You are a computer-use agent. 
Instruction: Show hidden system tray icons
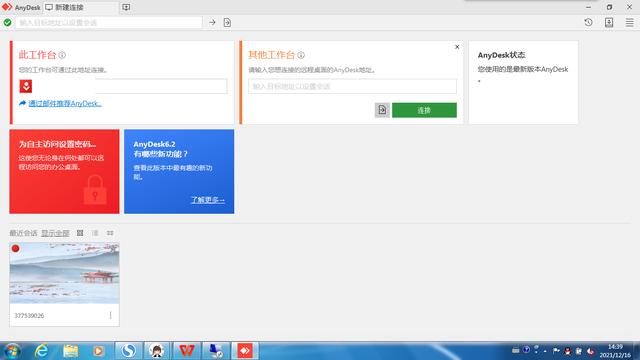[545, 351]
